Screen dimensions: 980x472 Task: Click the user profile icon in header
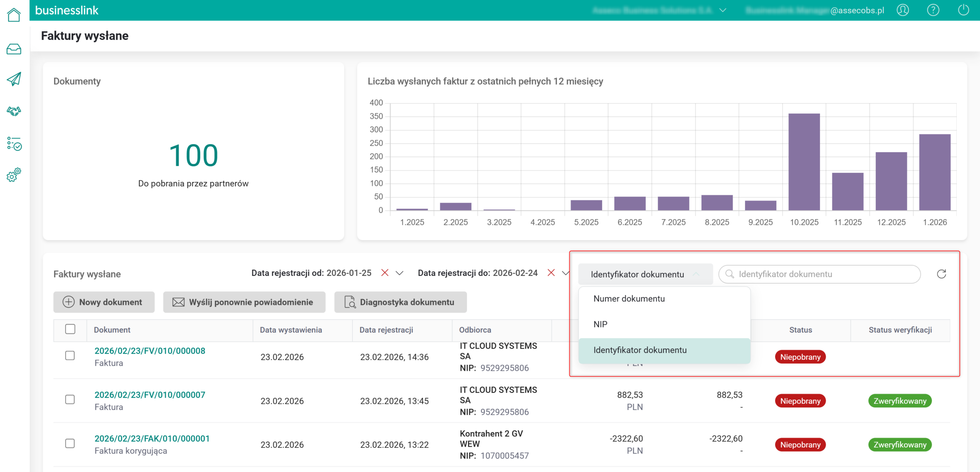click(x=903, y=10)
